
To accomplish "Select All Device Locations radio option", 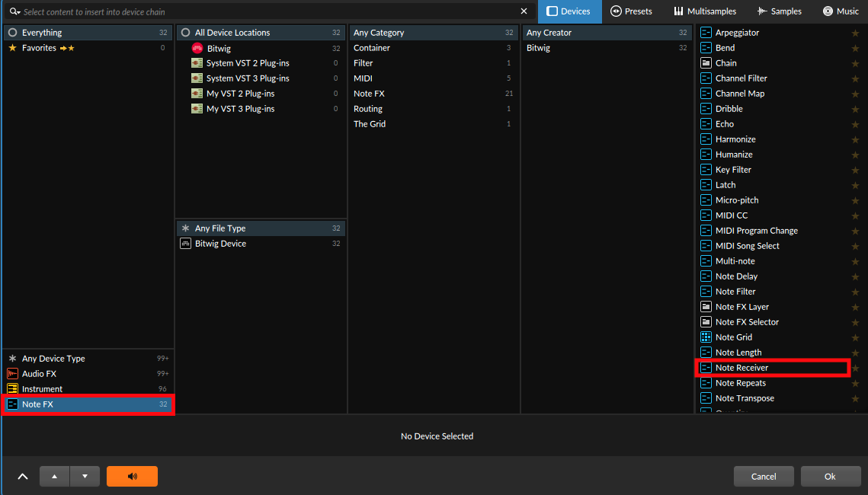I will [x=185, y=33].
